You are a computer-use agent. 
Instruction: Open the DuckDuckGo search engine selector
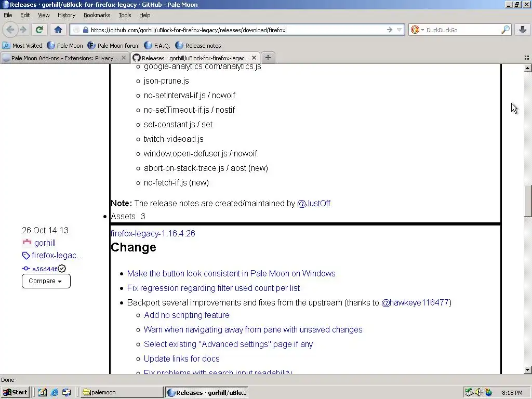417,30
